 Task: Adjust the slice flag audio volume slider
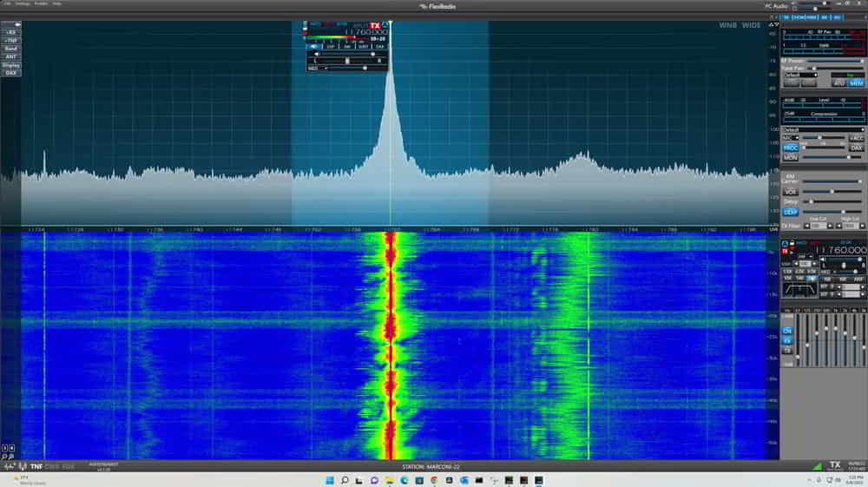tap(352, 54)
